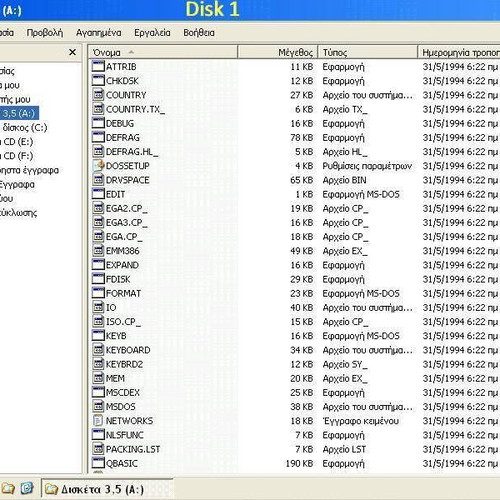Click the PACKING.LST file icon
Screen dimensions: 500x500
click(x=98, y=449)
